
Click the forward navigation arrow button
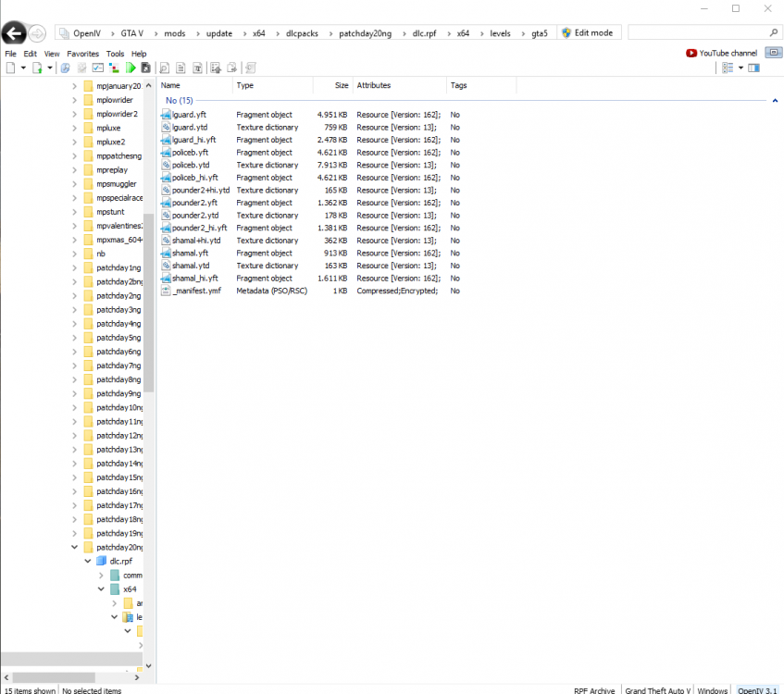pos(36,33)
